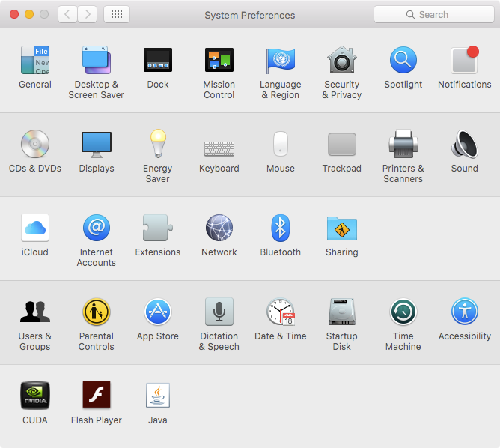Click the Show All grid button

[x=117, y=14]
